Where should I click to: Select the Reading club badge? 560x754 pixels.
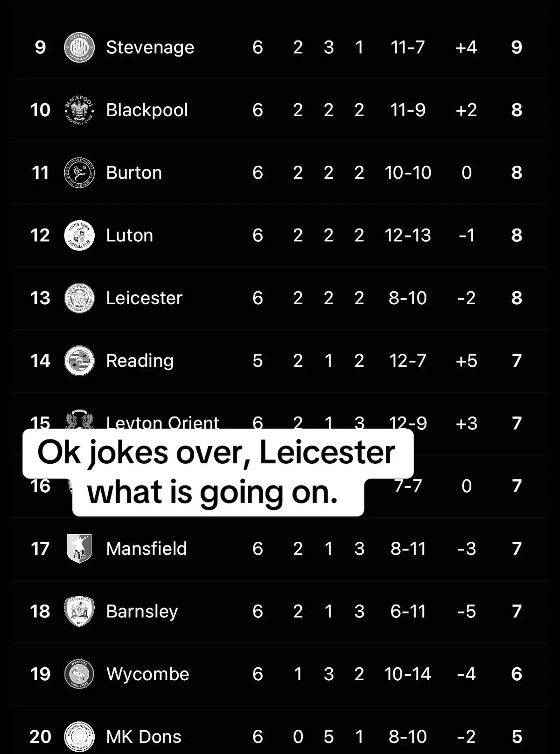[79, 361]
